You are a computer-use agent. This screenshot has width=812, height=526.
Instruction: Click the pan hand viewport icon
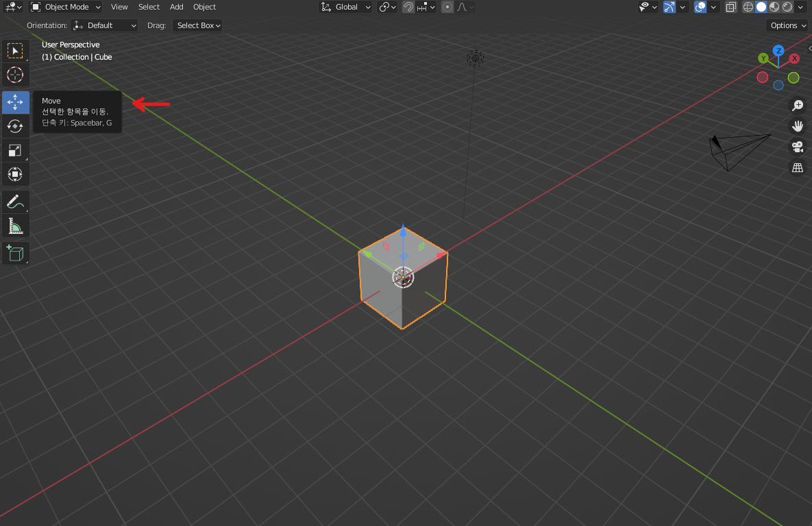point(798,126)
